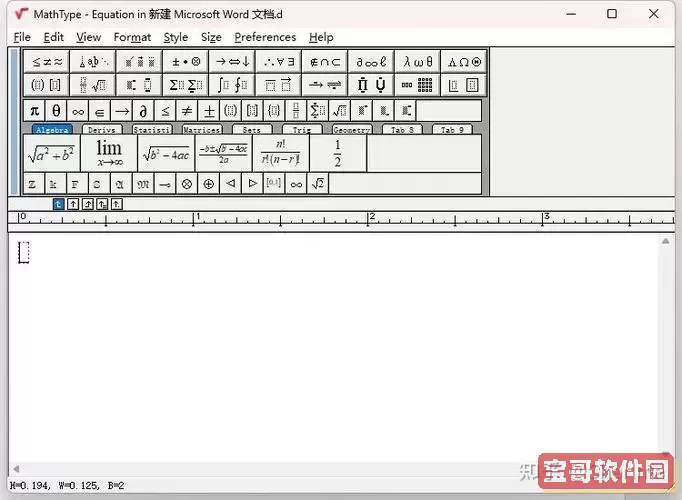Open the Edit menu
Viewport: 682px width, 500px height.
coord(53,37)
